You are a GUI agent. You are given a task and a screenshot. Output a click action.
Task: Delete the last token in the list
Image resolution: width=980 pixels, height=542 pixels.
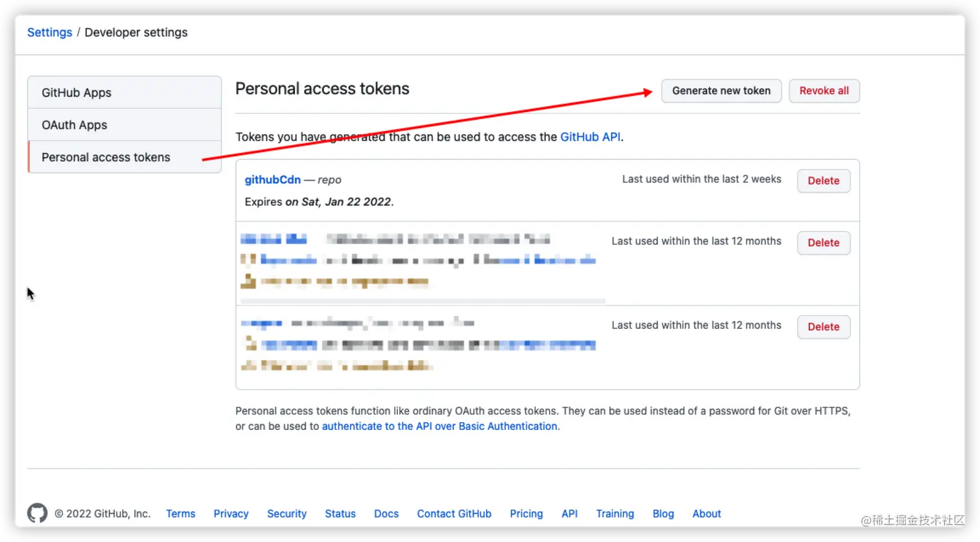[x=823, y=327]
